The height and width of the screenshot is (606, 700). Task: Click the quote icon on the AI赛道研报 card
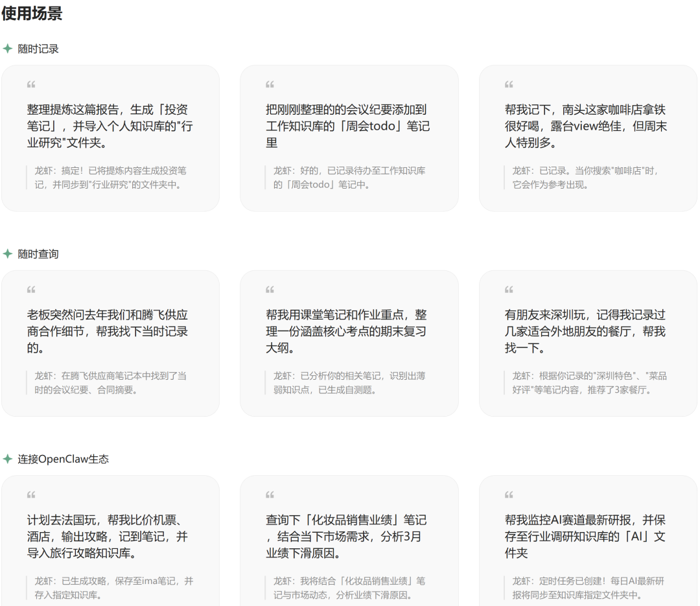click(x=509, y=495)
